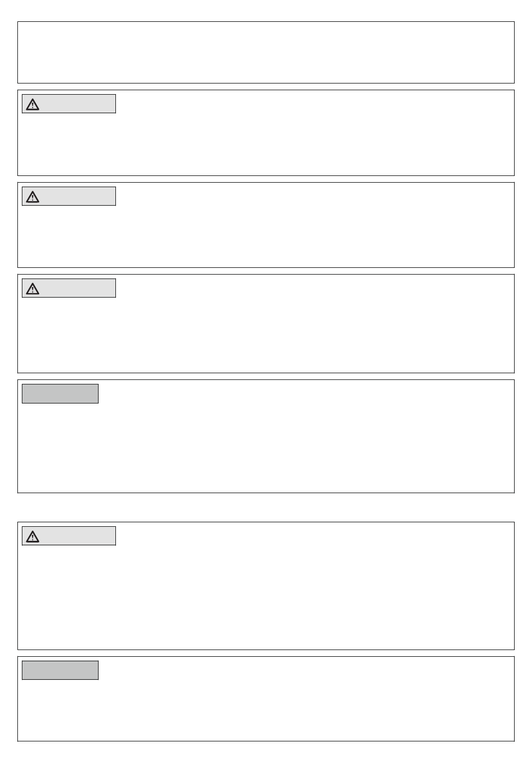532x770 pixels.
Task: Click the first warning triangle icon
Action: [32, 104]
